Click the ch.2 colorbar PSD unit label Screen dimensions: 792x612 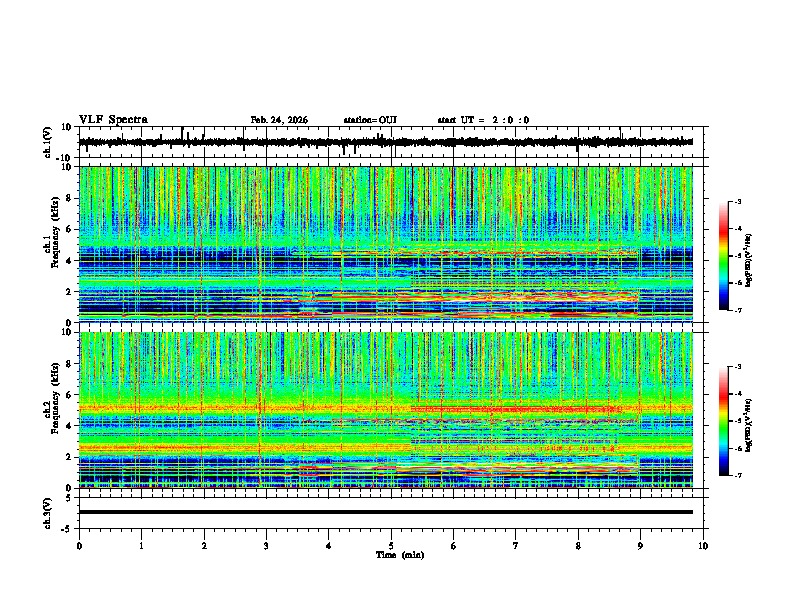click(x=749, y=425)
